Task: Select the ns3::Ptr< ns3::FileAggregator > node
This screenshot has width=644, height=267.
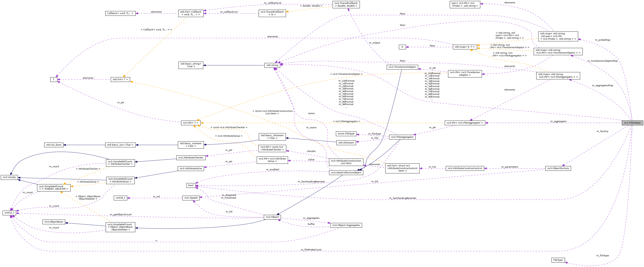Action: click(465, 123)
